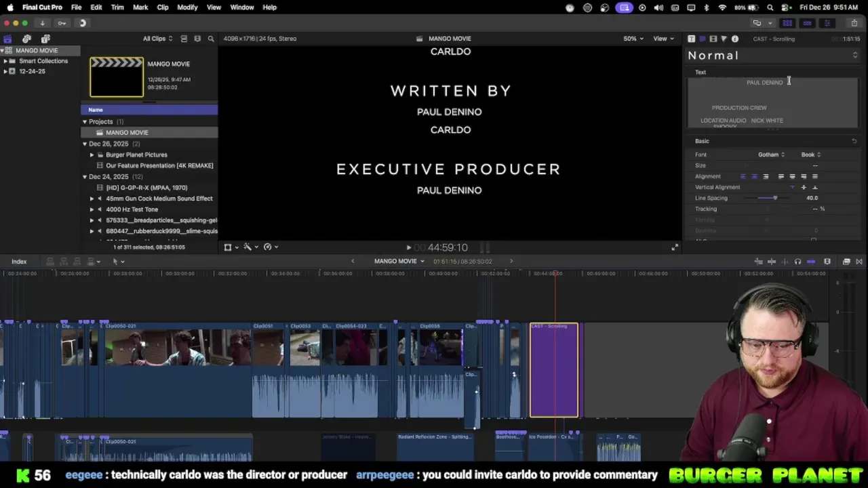The image size is (868, 488).
Task: Open the Clip menu
Action: click(163, 7)
